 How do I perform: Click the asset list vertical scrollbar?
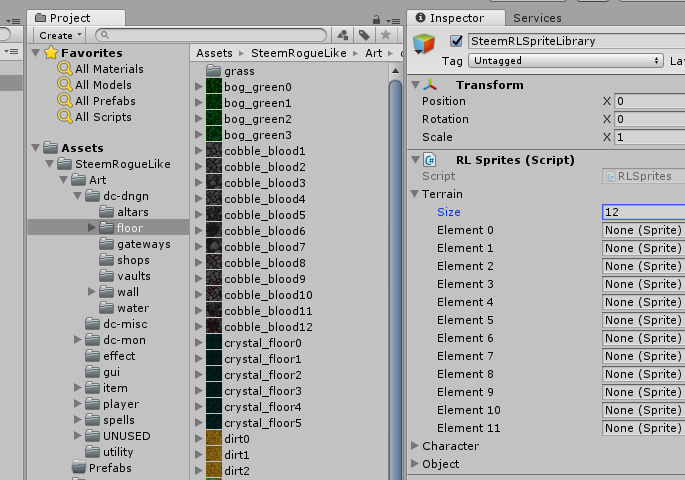tap(395, 280)
